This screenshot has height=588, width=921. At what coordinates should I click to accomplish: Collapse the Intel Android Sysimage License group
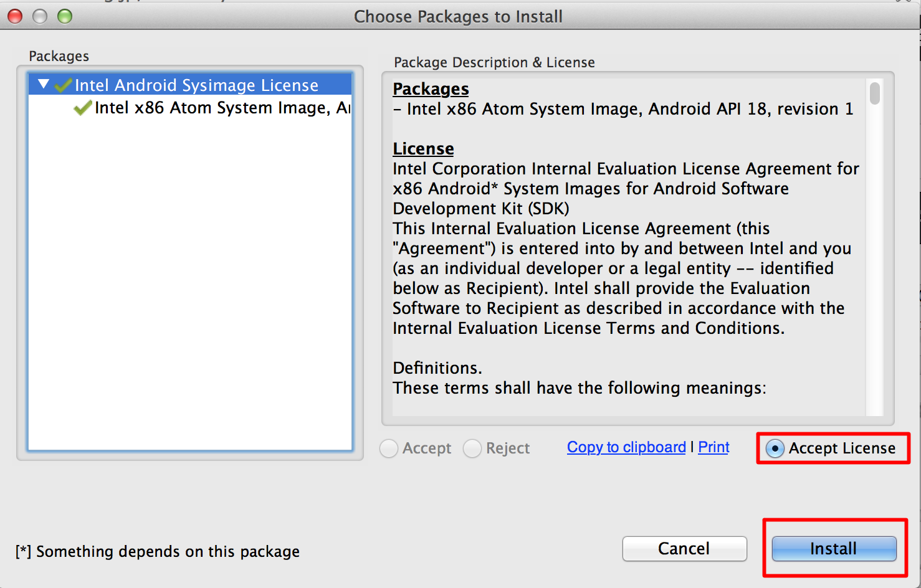point(44,84)
